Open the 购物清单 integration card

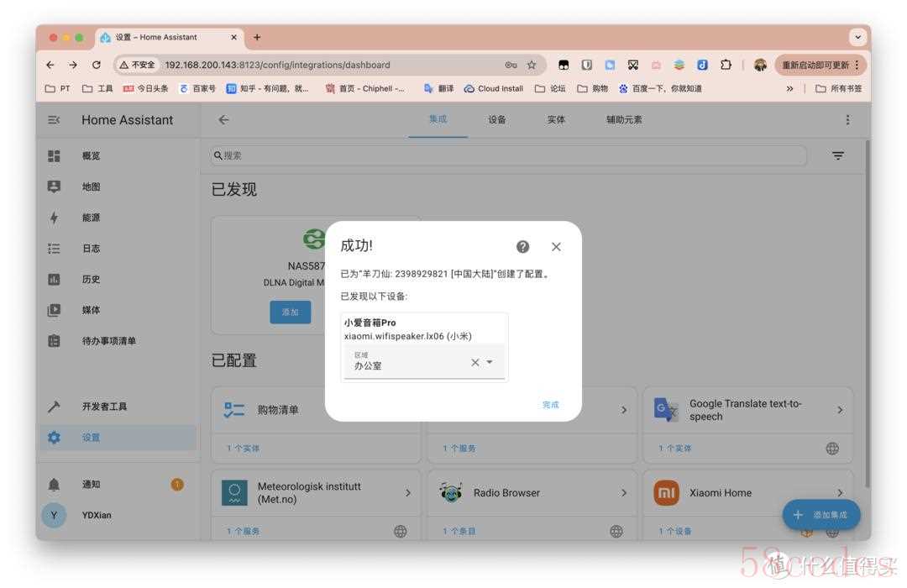point(316,410)
